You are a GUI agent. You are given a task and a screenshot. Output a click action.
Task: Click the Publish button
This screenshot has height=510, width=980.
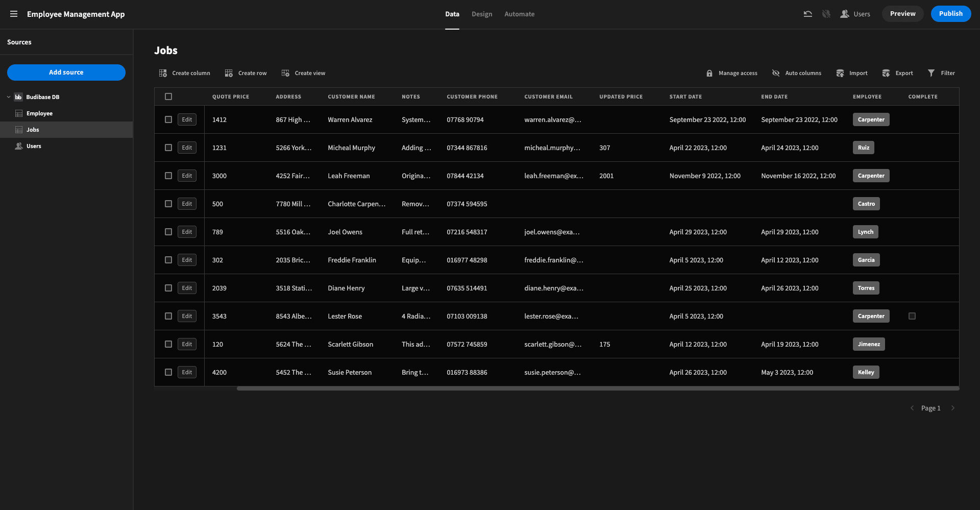pos(950,14)
